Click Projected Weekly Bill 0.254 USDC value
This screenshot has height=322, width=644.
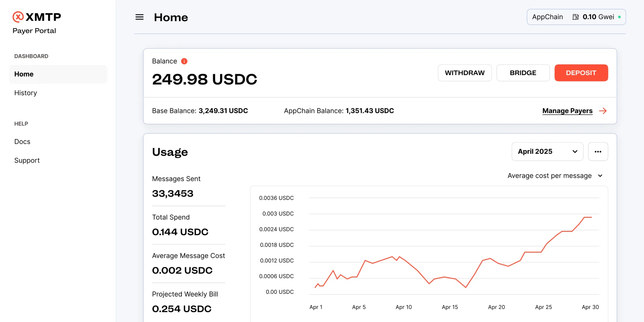(x=181, y=309)
